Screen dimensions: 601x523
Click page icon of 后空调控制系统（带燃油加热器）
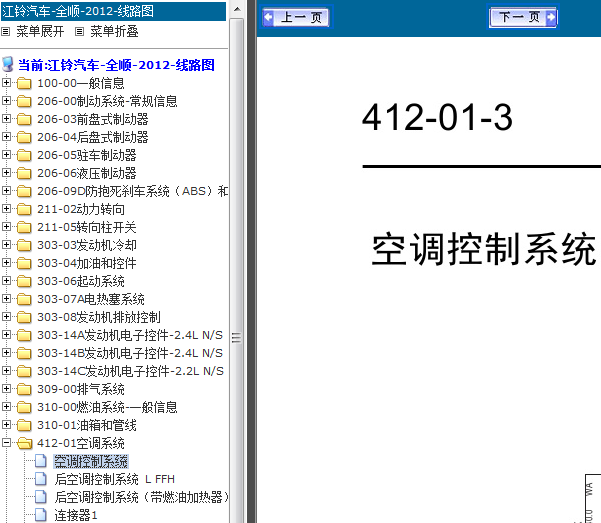[41, 497]
